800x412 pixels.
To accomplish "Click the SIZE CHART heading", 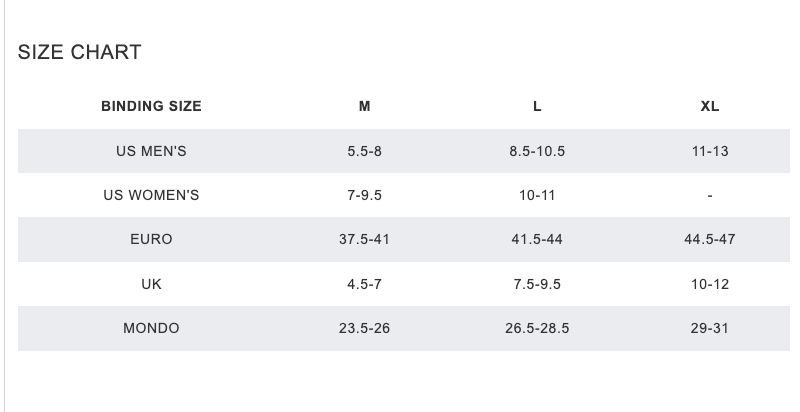I will click(x=80, y=53).
